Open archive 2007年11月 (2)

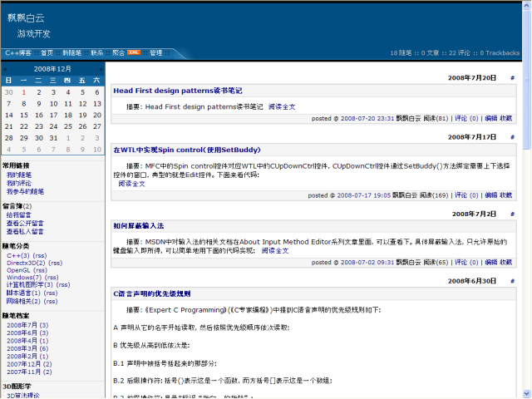pos(29,372)
